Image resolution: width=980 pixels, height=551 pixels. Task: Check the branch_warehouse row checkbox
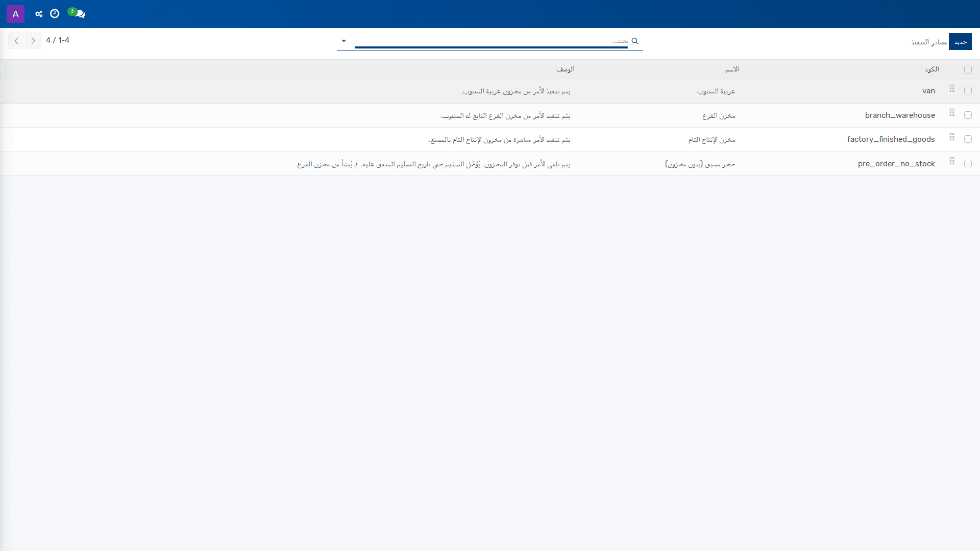pos(968,115)
